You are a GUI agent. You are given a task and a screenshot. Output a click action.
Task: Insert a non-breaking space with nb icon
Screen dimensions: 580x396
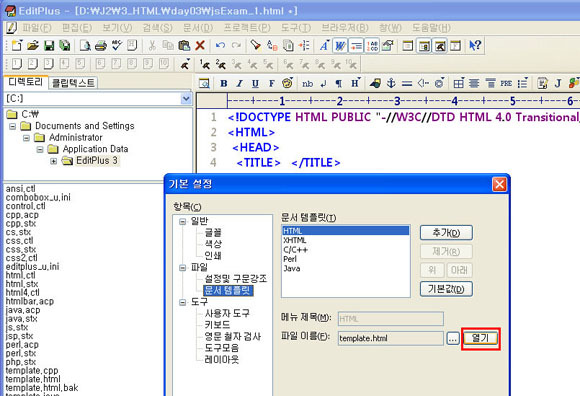[x=307, y=84]
